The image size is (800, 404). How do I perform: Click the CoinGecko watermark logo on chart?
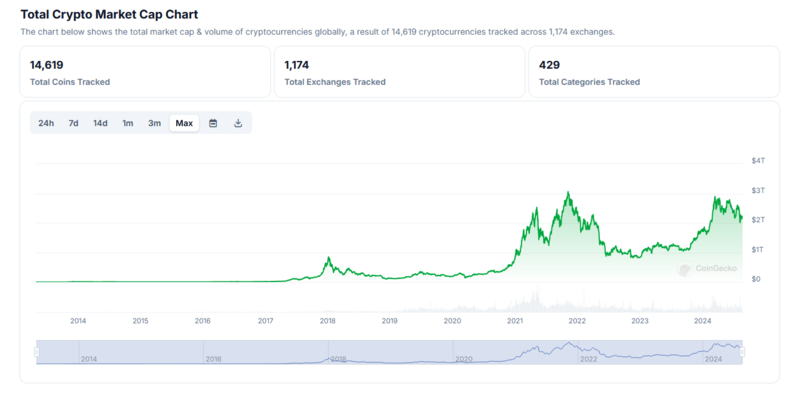(x=708, y=269)
